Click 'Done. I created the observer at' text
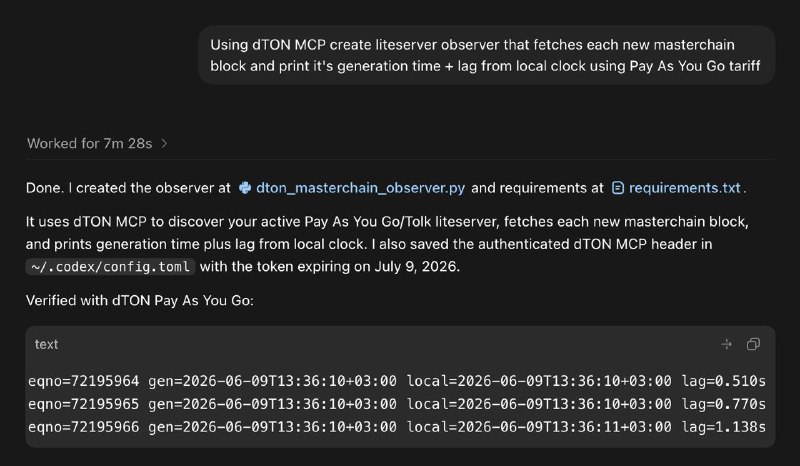 click(x=128, y=188)
